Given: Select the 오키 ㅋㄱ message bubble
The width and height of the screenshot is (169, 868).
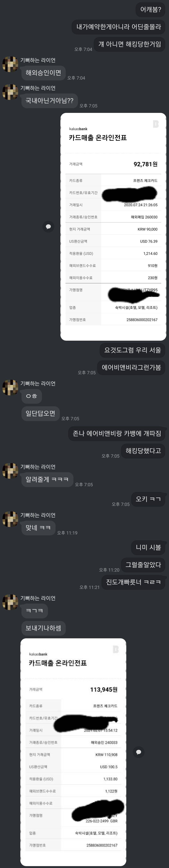Looking at the screenshot, I should click(x=148, y=499).
